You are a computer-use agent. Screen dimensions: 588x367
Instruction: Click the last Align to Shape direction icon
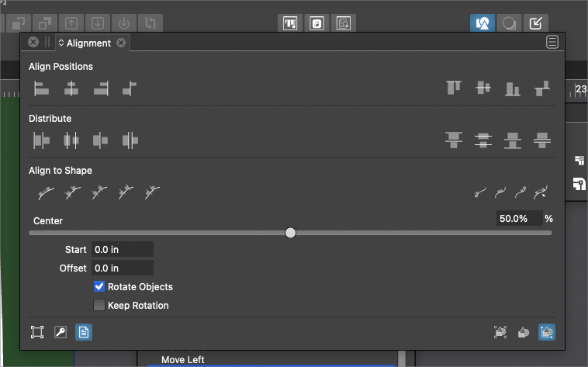tap(541, 192)
